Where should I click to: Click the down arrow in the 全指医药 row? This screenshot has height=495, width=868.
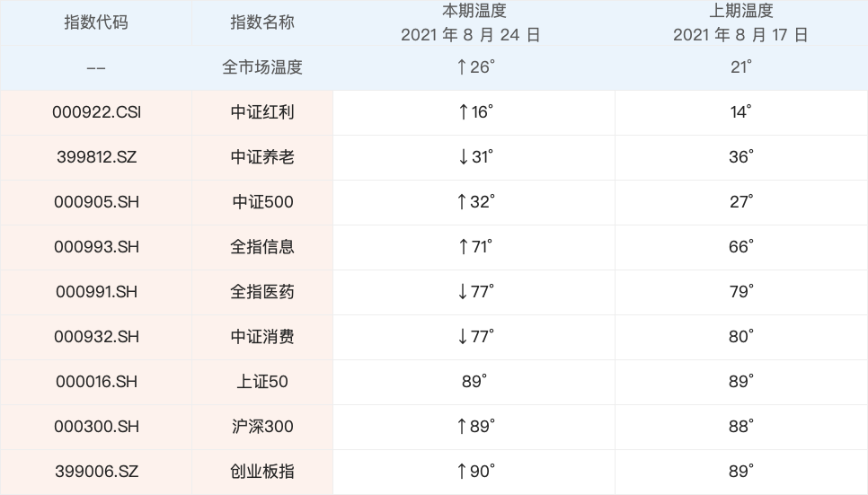(x=463, y=292)
